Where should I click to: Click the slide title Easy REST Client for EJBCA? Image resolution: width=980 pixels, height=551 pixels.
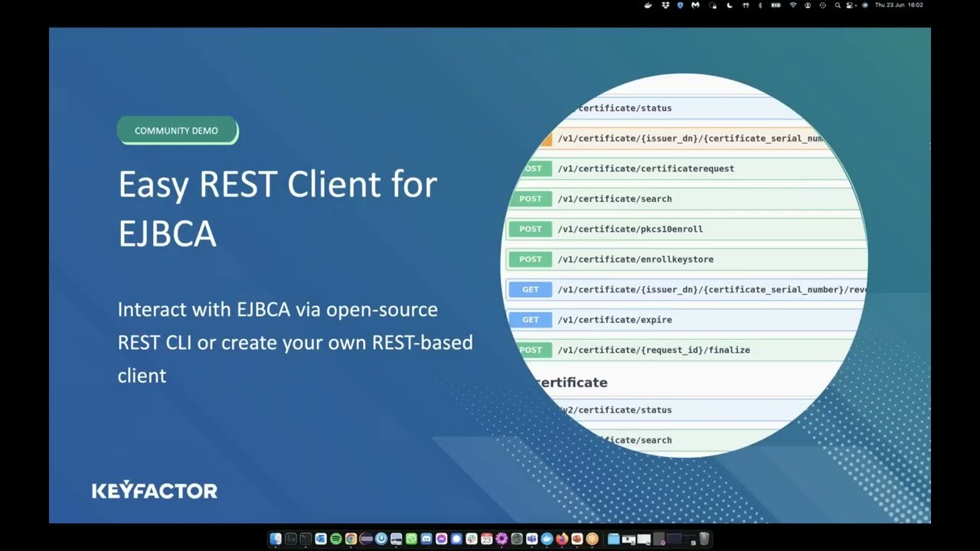click(277, 208)
